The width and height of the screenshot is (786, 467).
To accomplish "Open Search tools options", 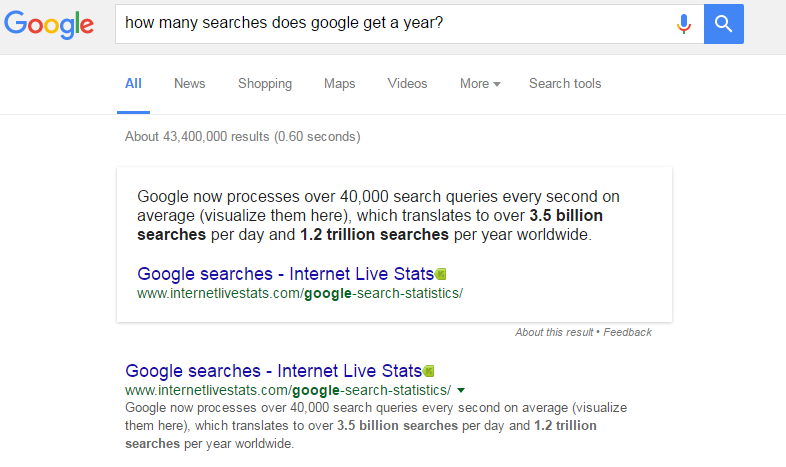I will point(565,84).
